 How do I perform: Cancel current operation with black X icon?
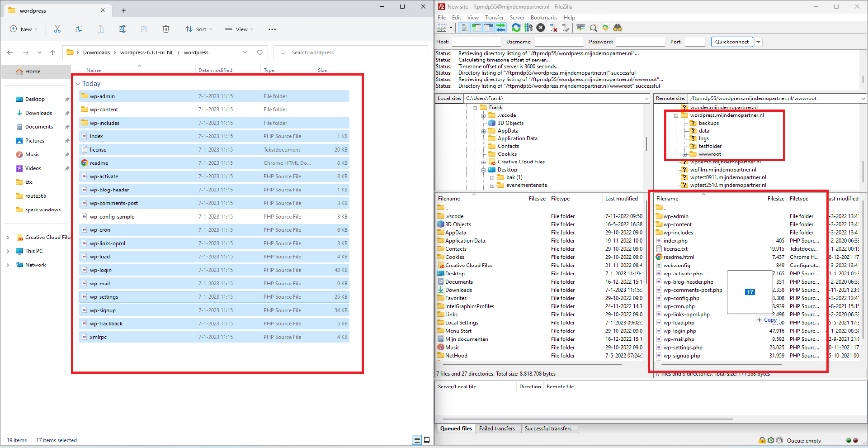click(540, 28)
